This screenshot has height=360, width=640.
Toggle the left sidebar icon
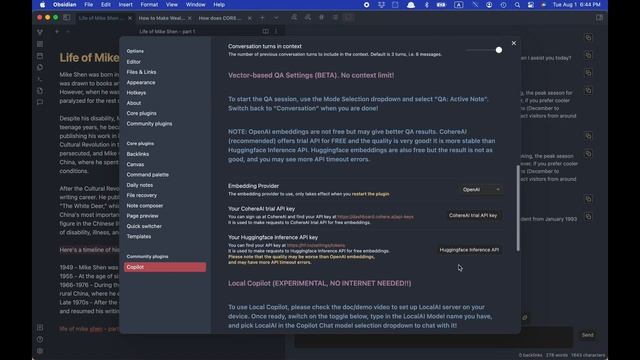tap(67, 18)
